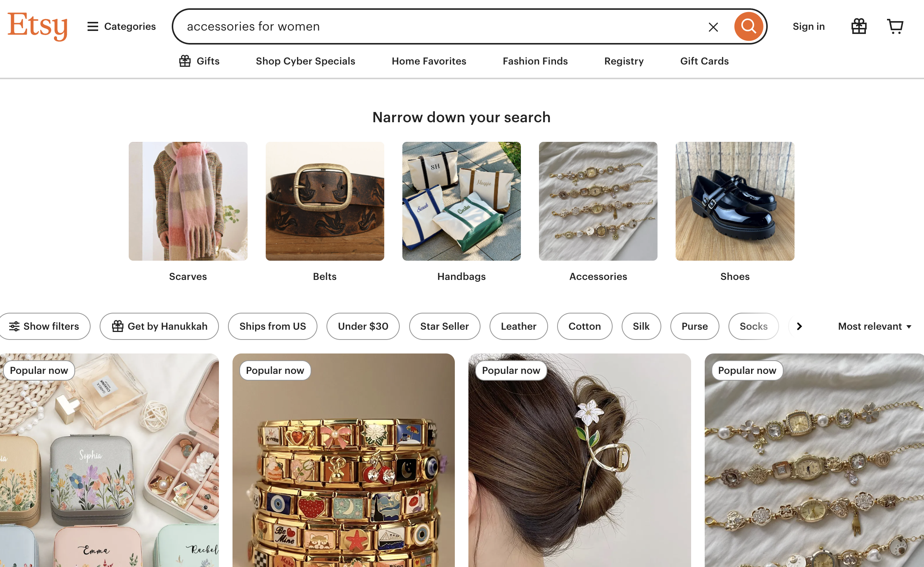Screen dimensions: 924x567
Task: Open the Gifts navigation item
Action: tap(199, 61)
